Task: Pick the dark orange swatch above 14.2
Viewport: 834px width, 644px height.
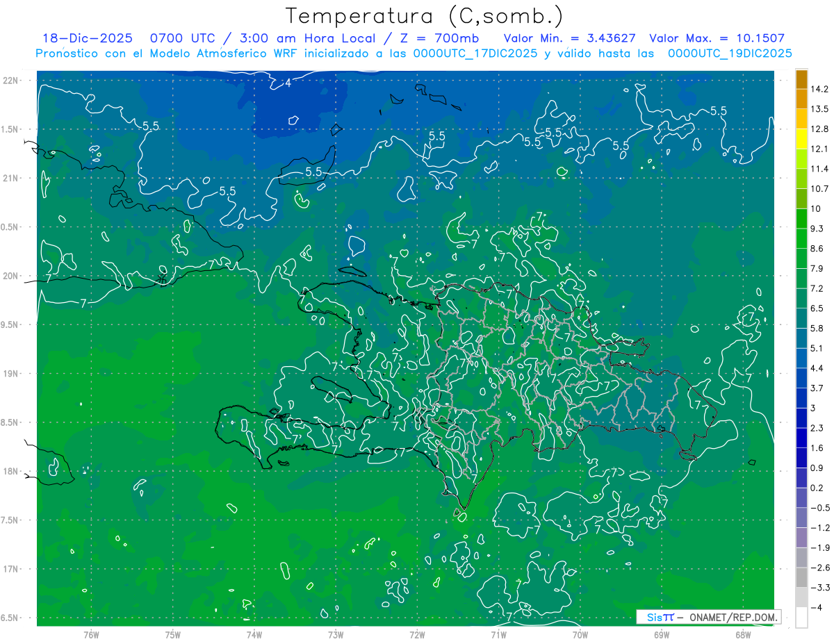Action: 801,79
